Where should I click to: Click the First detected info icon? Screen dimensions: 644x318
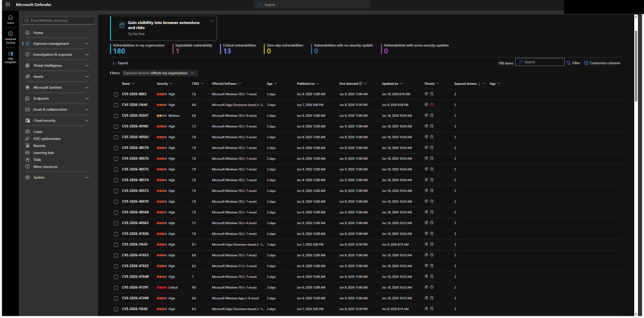(x=360, y=83)
